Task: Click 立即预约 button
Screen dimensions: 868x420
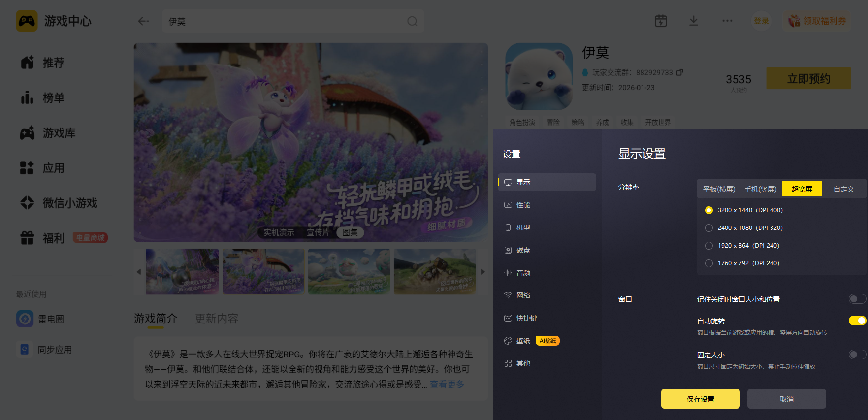Action: [808, 79]
